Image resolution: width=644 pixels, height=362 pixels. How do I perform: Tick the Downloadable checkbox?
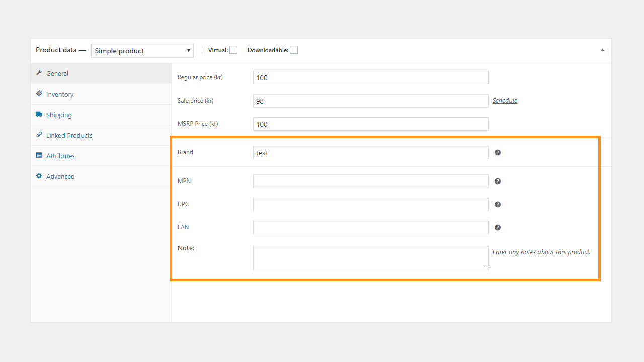pos(294,50)
